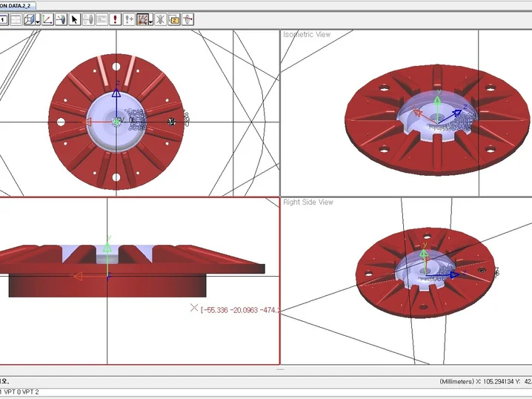Click the red rotate icon in toolbar
The width and height of the screenshot is (532, 399).
[x=187, y=19]
